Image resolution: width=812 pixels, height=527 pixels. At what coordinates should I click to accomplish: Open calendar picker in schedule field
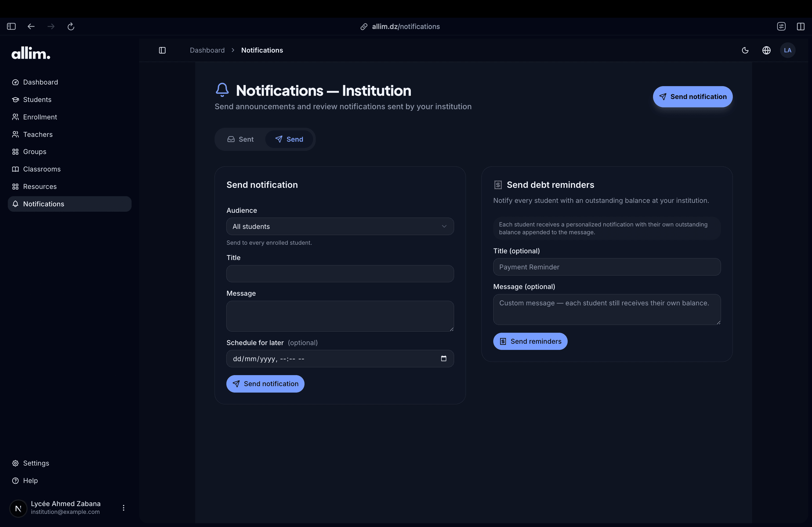coord(444,358)
